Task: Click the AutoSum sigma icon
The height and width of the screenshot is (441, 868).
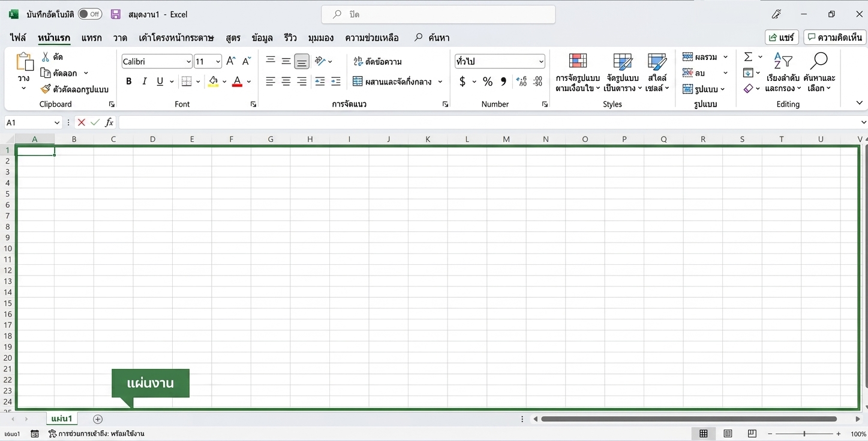Action: [x=748, y=57]
